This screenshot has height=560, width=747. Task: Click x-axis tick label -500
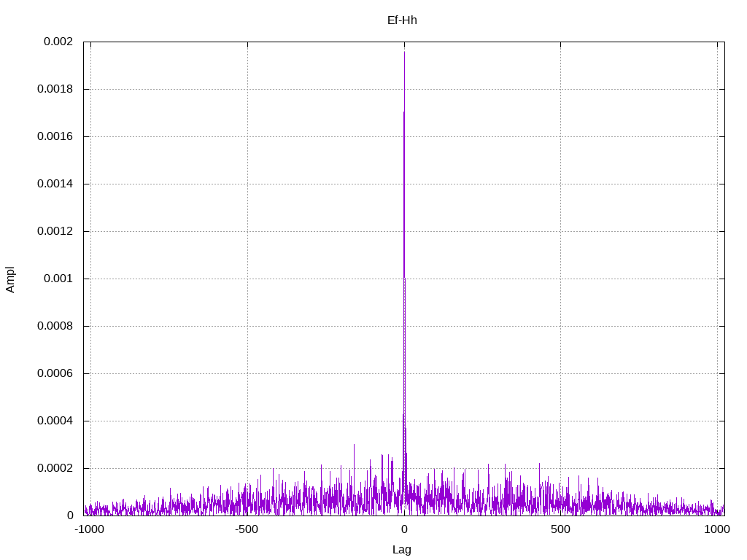[x=247, y=529]
